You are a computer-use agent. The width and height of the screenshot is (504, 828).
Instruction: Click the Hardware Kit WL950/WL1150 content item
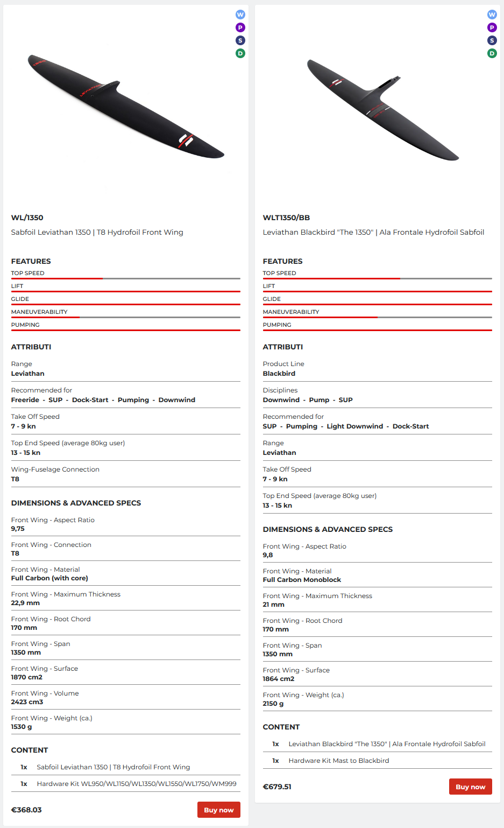tap(137, 783)
